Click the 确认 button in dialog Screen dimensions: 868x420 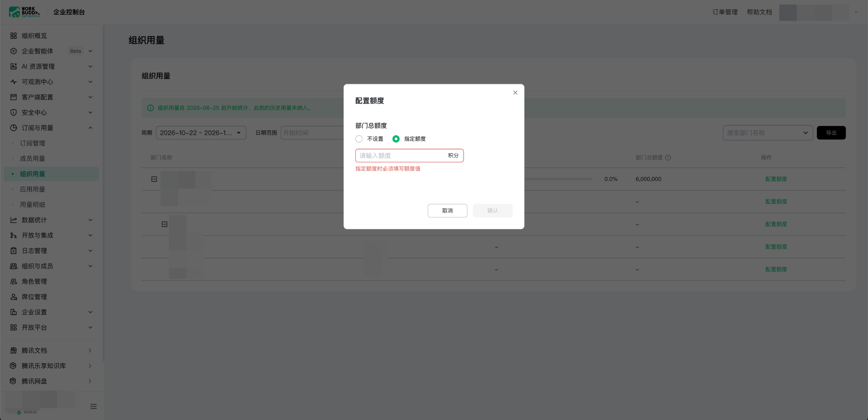pos(492,211)
